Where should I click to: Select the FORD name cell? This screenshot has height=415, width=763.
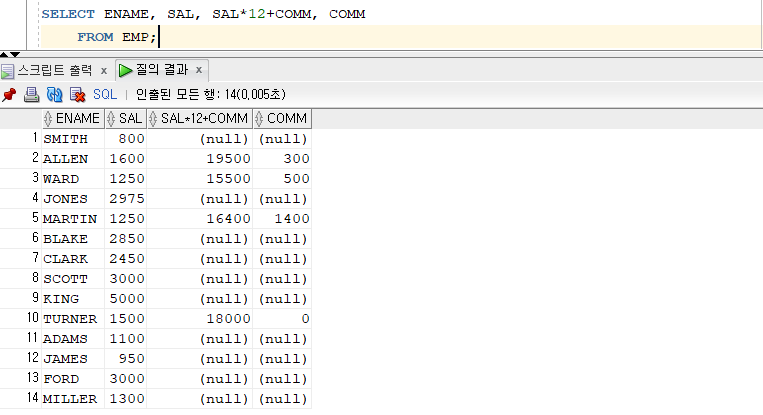point(73,379)
